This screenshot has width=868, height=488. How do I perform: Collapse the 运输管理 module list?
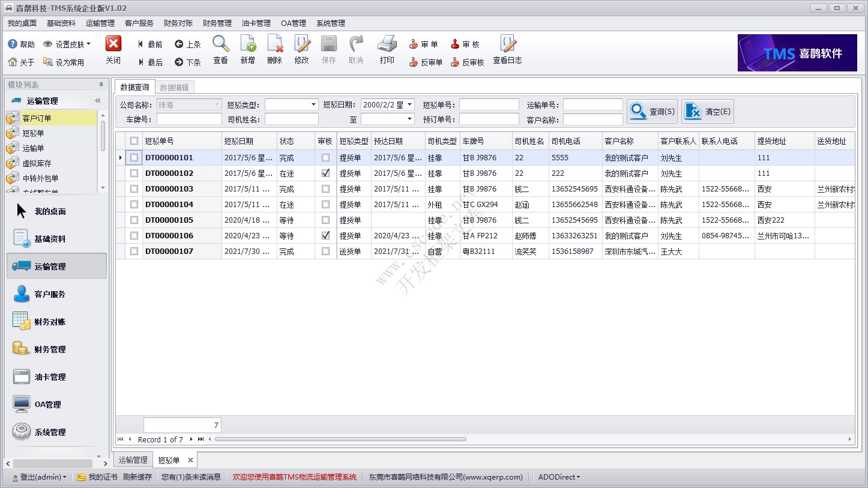98,101
